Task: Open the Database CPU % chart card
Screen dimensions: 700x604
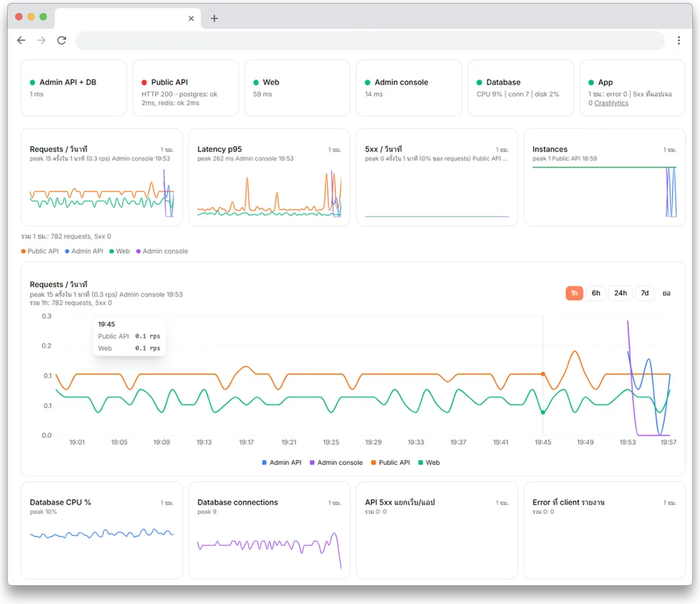Action: pyautogui.click(x=101, y=531)
